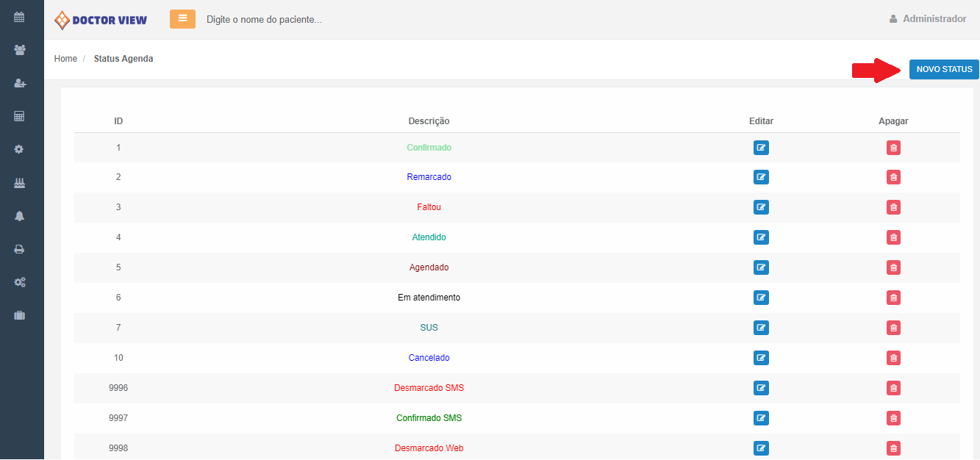
Task: Open the single gear settings icon
Action: [20, 149]
